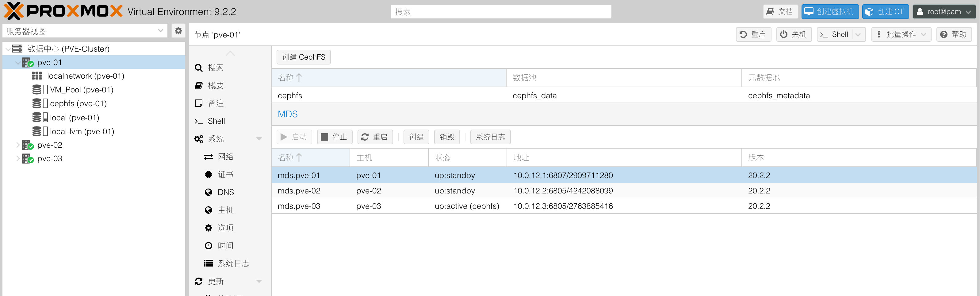Open the Syslog menu item in sidebar
Image resolution: width=980 pixels, height=296 pixels.
coord(230,263)
